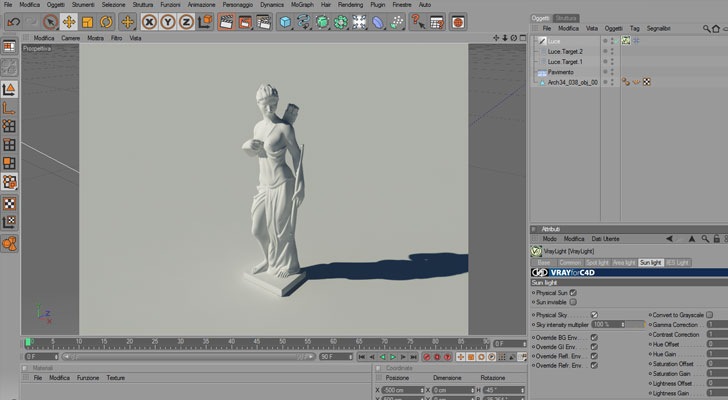The width and height of the screenshot is (728, 400).
Task: Activate the Move tool
Action: tap(69, 22)
